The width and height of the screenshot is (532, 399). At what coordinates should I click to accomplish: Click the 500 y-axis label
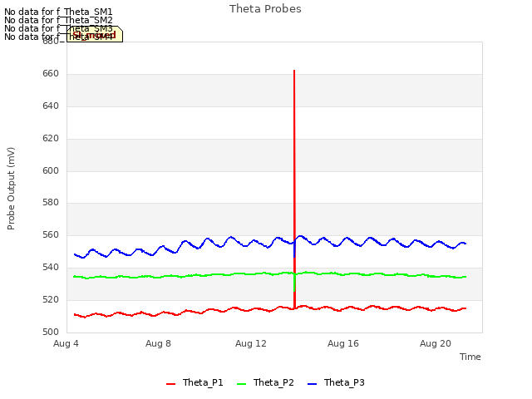[x=51, y=332]
